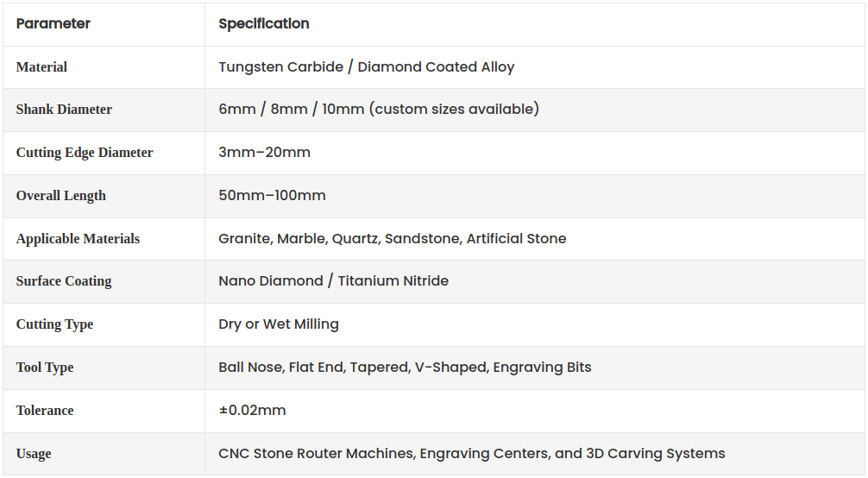Select the Applicable Materials label
This screenshot has height=478, width=868.
tap(78, 239)
